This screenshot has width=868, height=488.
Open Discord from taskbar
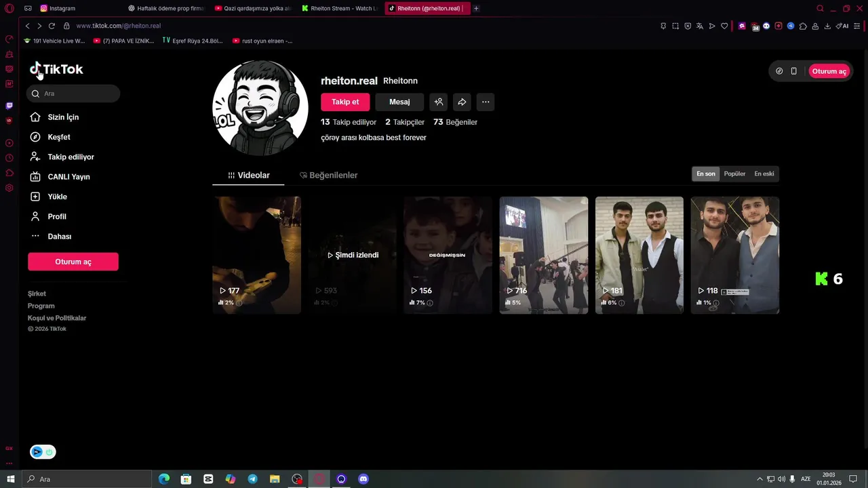(x=363, y=479)
